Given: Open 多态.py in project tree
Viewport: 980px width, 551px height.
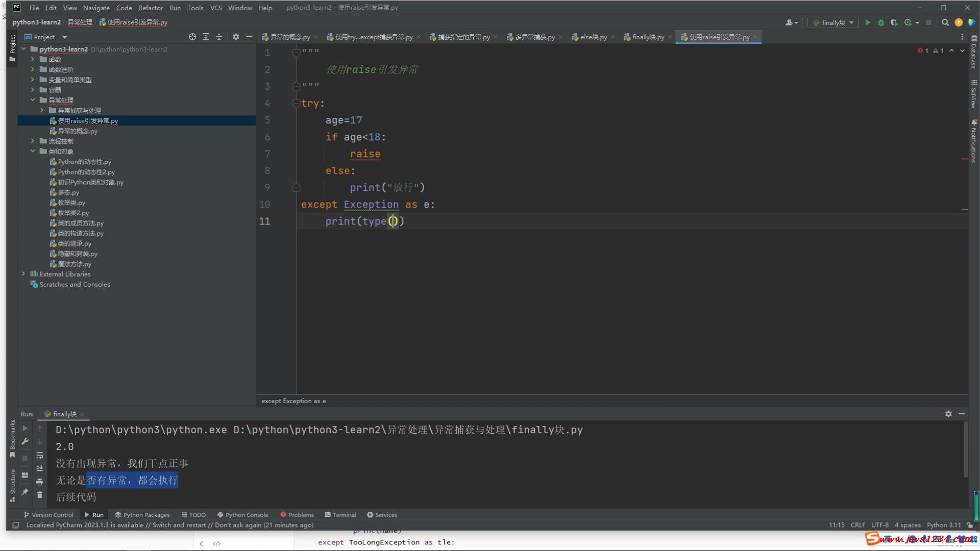Looking at the screenshot, I should (68, 192).
